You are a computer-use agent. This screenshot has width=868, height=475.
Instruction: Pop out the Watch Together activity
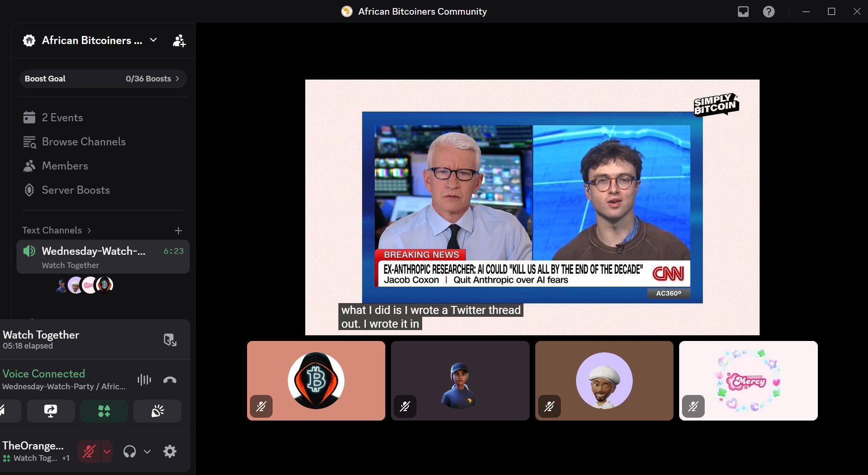point(170,340)
